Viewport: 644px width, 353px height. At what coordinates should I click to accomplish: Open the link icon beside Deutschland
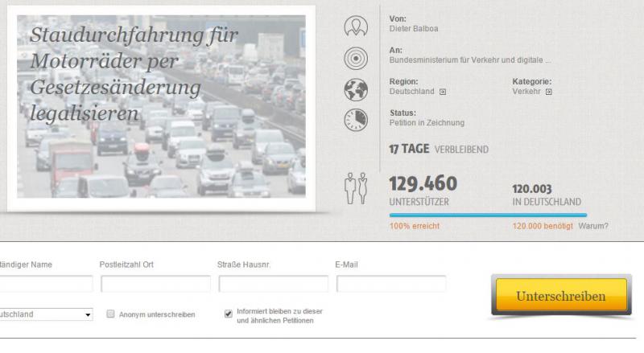pyautogui.click(x=443, y=92)
